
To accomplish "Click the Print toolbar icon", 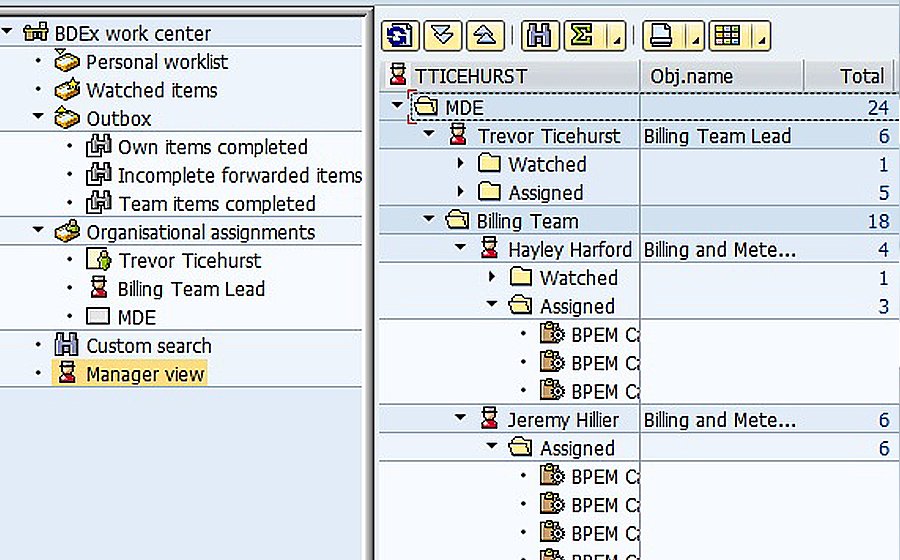I will pos(662,36).
